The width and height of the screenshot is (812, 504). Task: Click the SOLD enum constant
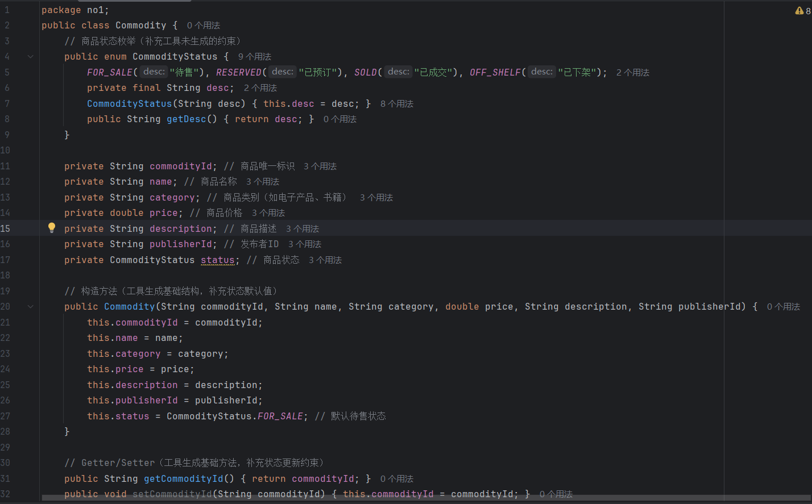(366, 73)
